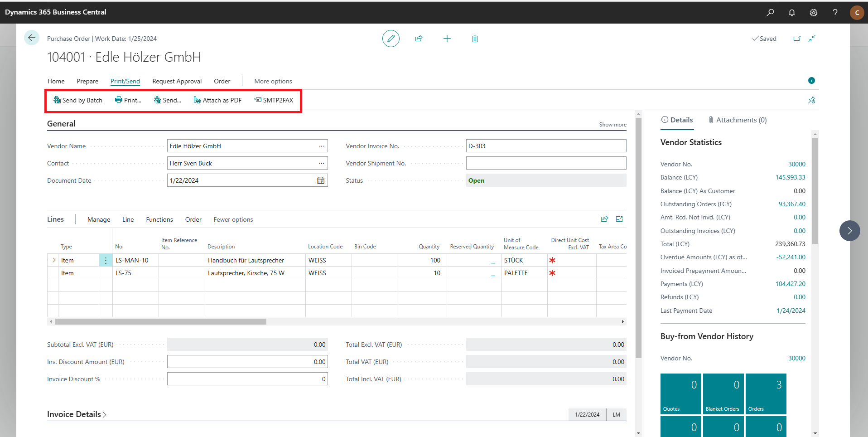The height and width of the screenshot is (437, 868).
Task: Click the edit pencil icon
Action: 391,39
